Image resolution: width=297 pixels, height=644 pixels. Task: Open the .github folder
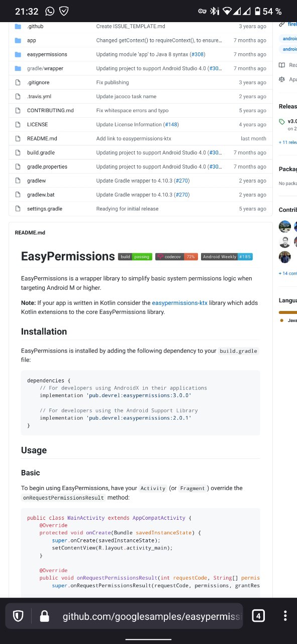(x=35, y=26)
